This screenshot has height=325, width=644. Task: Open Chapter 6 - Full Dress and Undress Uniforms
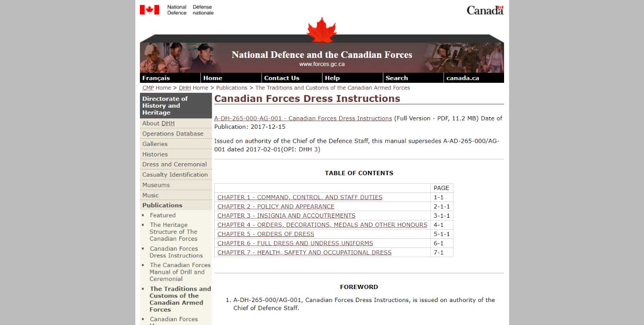pyautogui.click(x=295, y=243)
